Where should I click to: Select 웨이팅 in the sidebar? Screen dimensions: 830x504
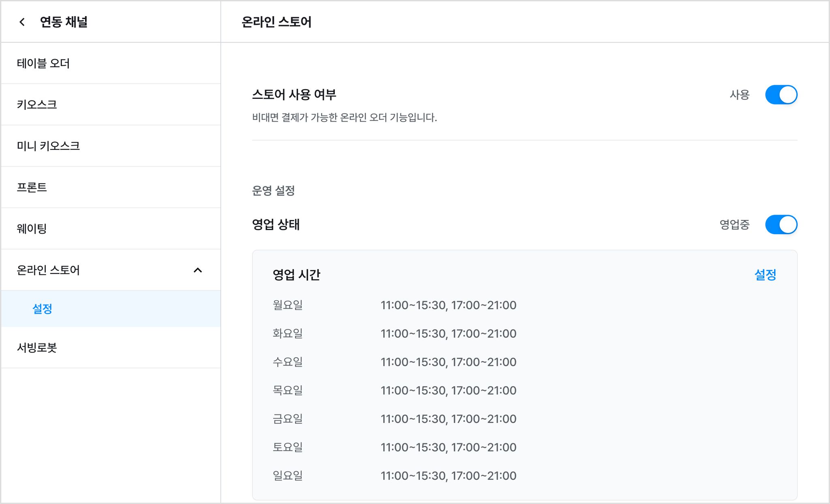pyautogui.click(x=111, y=229)
